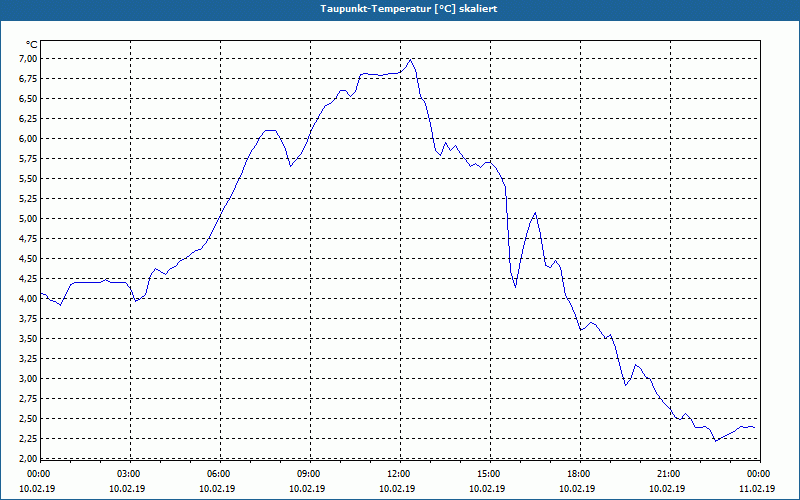This screenshot has width=800, height=500.
Task: Select the 5,50 y-axis tick label
Action: pyautogui.click(x=29, y=179)
